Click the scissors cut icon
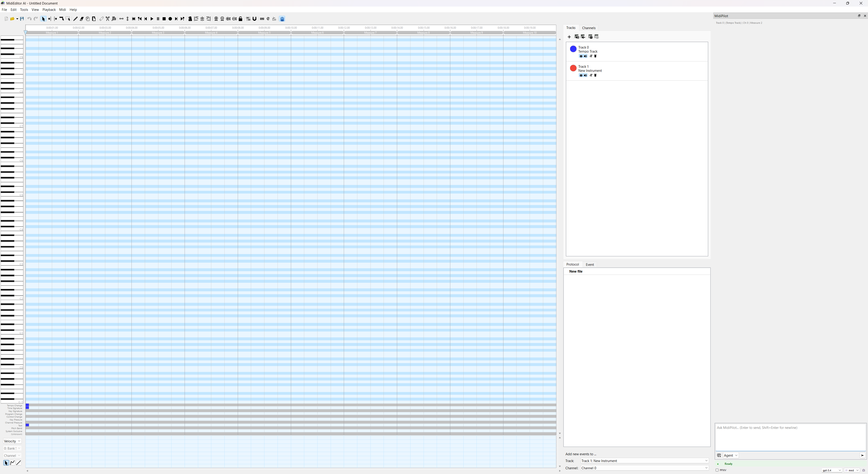This screenshot has height=474, width=868. coord(107,19)
